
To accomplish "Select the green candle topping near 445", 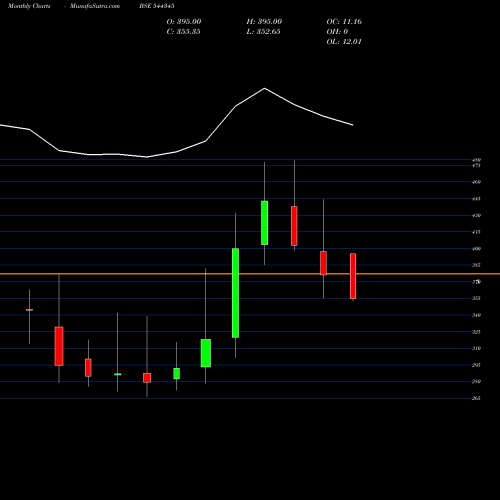I will click(x=264, y=223).
